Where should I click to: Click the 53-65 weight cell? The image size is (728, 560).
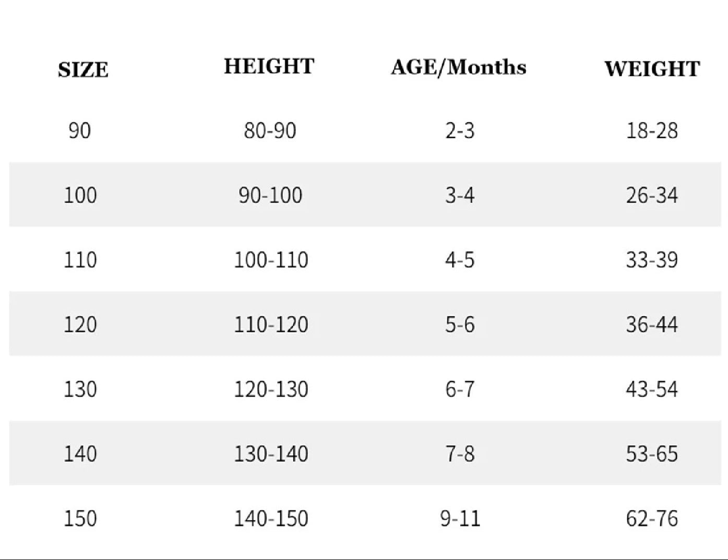pos(652,454)
